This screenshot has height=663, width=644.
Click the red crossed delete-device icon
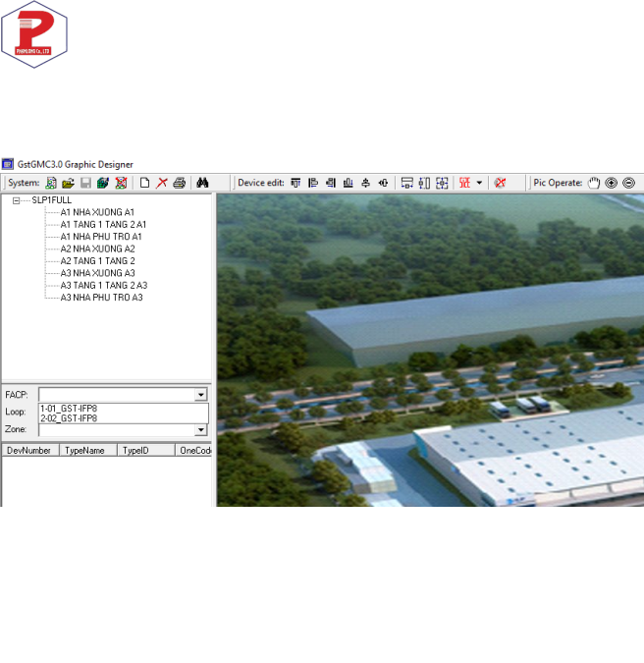point(500,183)
